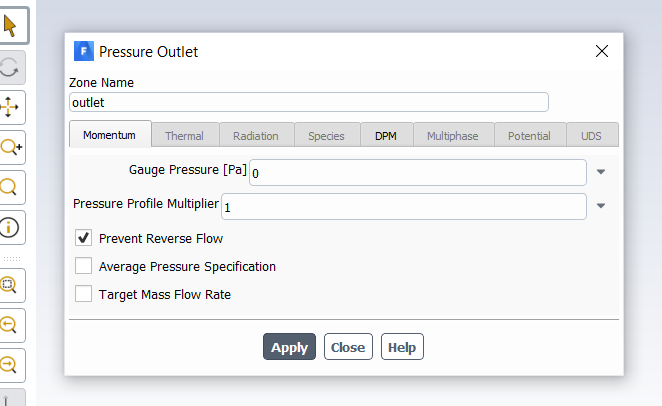Open the DPM tab
This screenshot has height=406, width=662.
coord(386,135)
